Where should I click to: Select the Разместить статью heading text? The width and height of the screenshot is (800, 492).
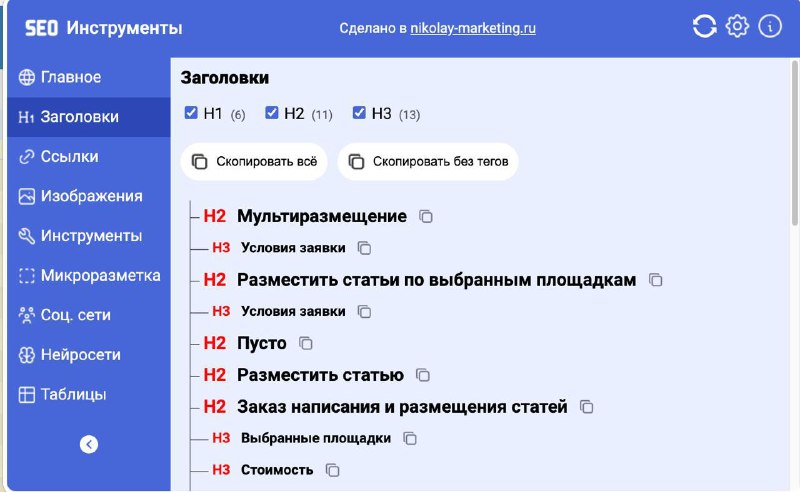tap(320, 375)
